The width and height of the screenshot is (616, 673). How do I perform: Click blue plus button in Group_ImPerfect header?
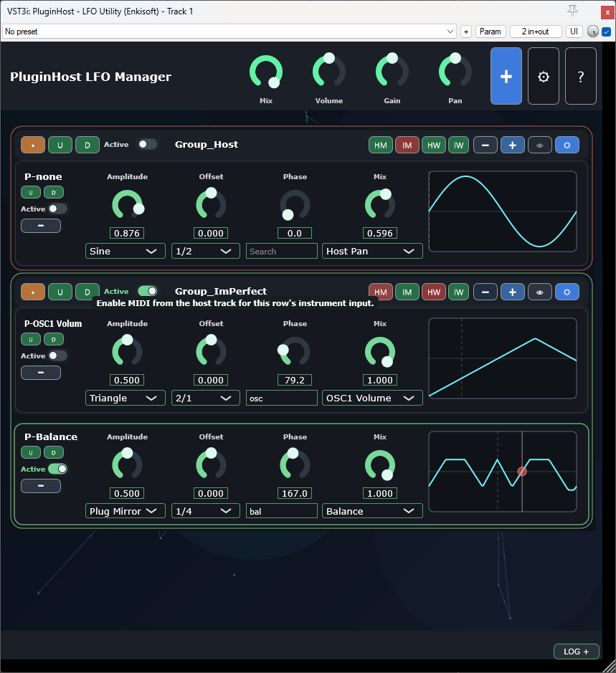(x=513, y=292)
